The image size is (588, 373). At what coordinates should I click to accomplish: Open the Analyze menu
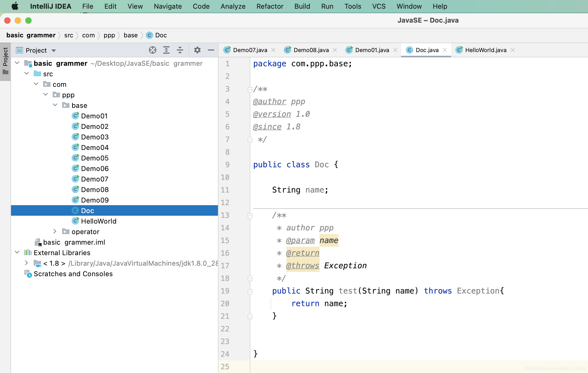tap(233, 6)
